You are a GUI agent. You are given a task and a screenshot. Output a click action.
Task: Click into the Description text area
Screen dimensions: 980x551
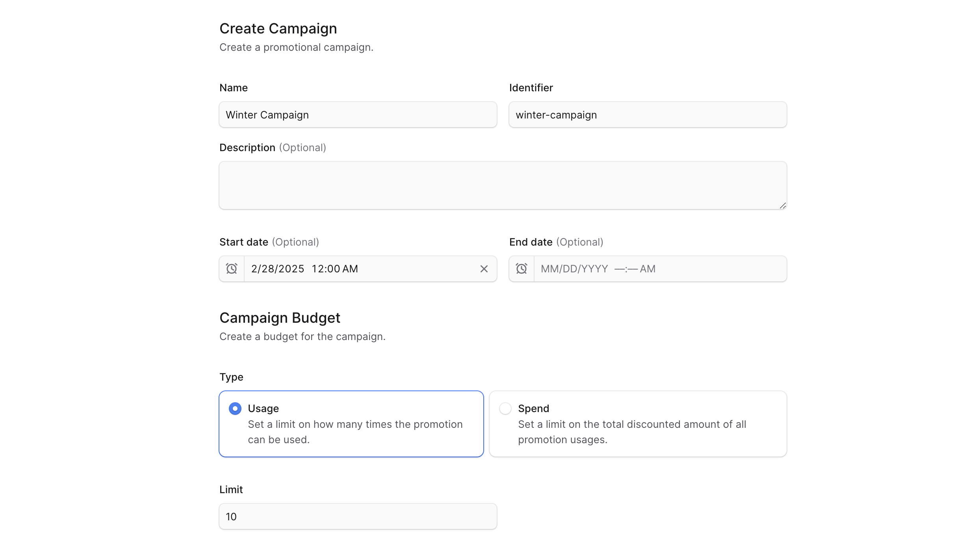503,185
